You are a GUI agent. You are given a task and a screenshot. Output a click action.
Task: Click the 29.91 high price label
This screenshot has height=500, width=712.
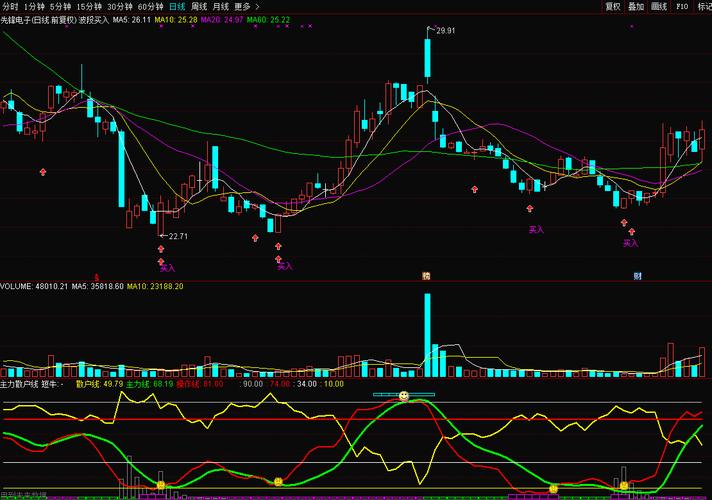pos(446,31)
